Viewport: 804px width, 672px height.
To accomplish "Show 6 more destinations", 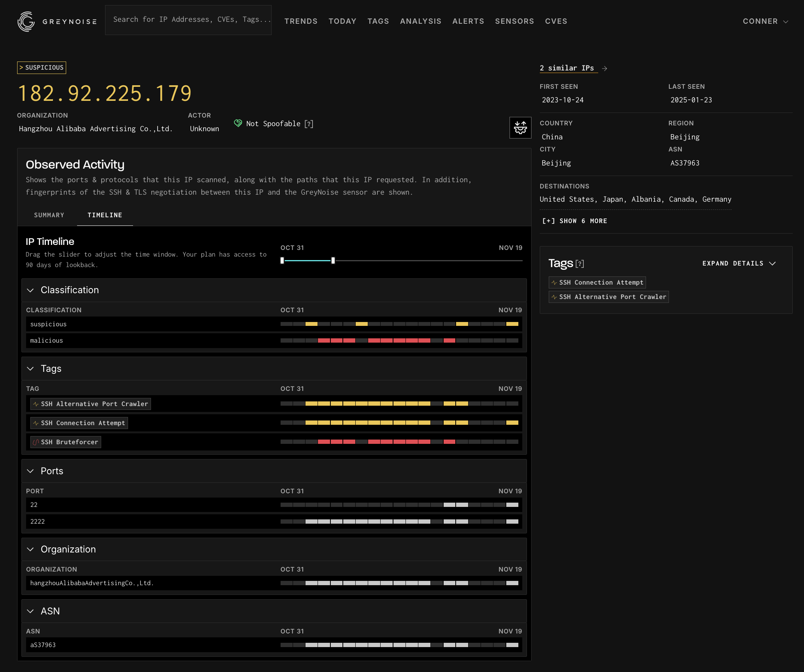I will pyautogui.click(x=575, y=221).
